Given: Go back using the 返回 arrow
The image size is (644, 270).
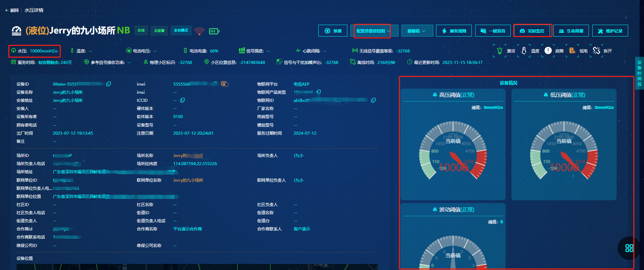Looking at the screenshot, I should 12,10.
